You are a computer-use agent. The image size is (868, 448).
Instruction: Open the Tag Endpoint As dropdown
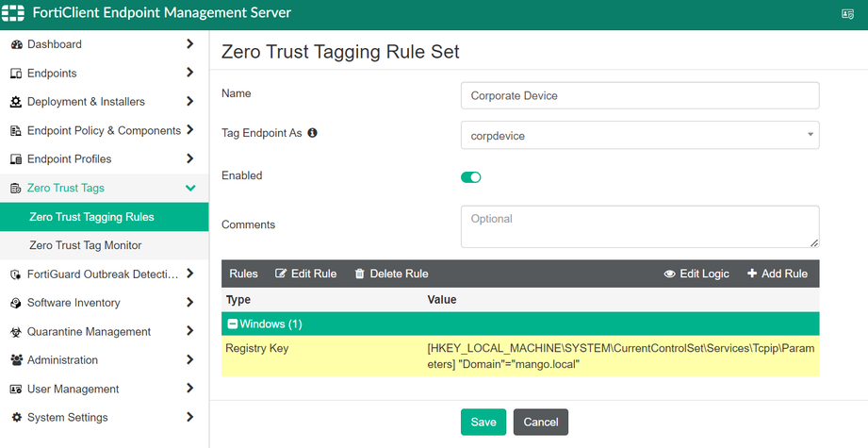click(x=640, y=135)
